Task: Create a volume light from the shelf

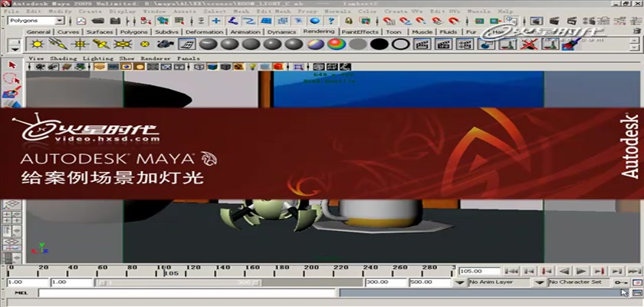Action: tap(144, 44)
